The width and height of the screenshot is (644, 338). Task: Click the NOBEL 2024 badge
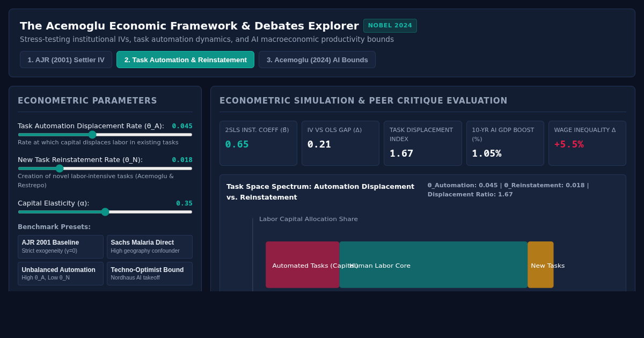coord(390,26)
